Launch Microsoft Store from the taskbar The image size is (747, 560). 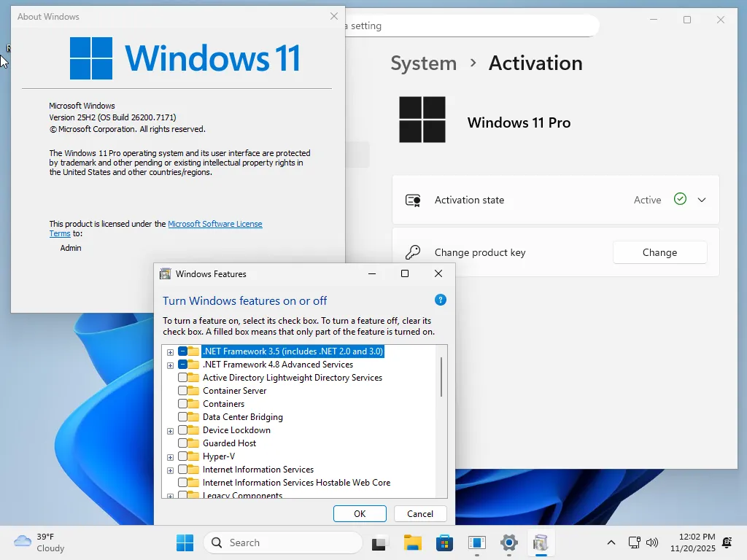pyautogui.click(x=444, y=542)
